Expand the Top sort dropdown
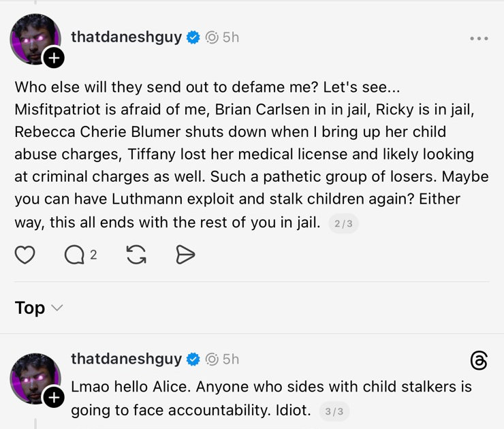Screen dimensions: 504x429 click(39, 308)
